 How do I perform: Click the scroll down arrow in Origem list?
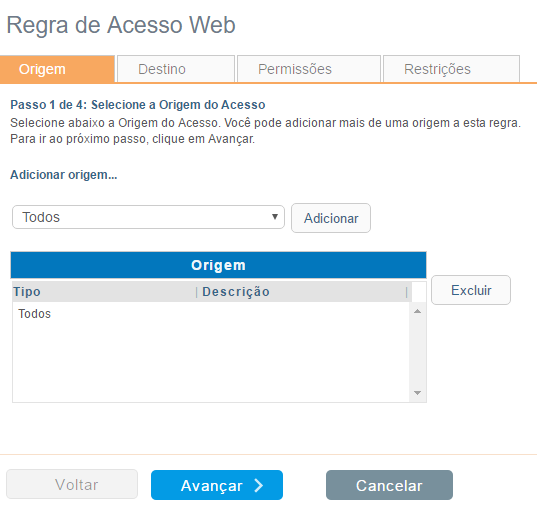point(417,393)
